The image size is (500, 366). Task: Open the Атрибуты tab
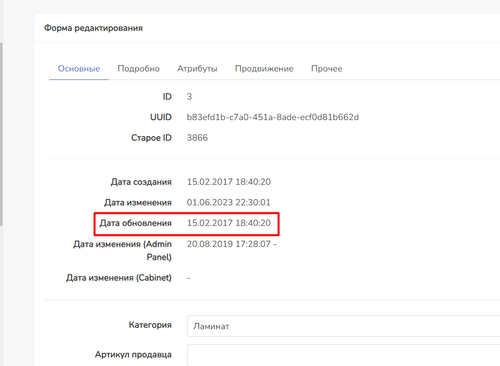(197, 69)
